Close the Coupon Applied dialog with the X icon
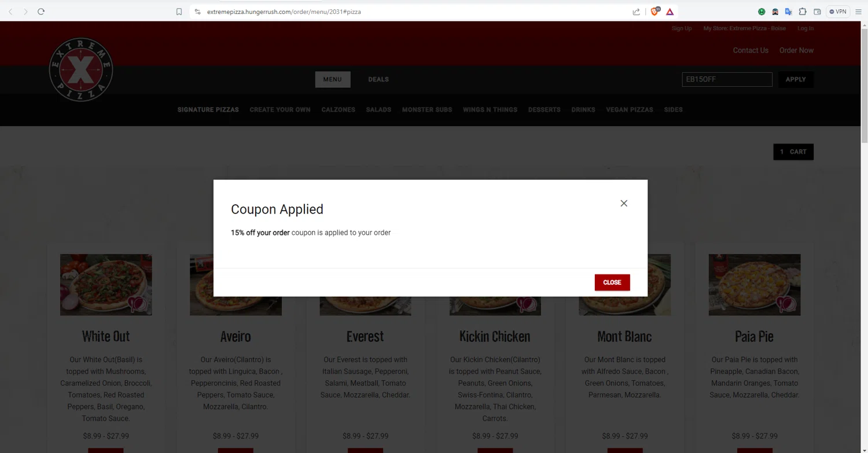Screen dimensions: 868x453 (x=624, y=203)
